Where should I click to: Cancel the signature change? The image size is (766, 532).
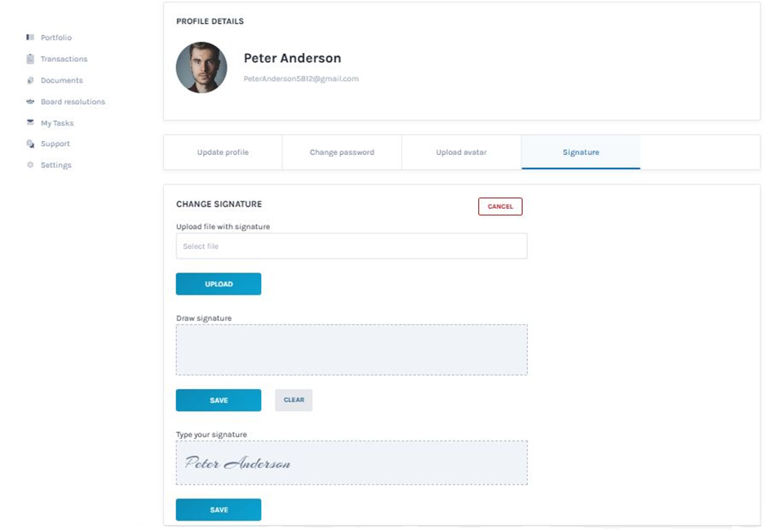pos(500,206)
